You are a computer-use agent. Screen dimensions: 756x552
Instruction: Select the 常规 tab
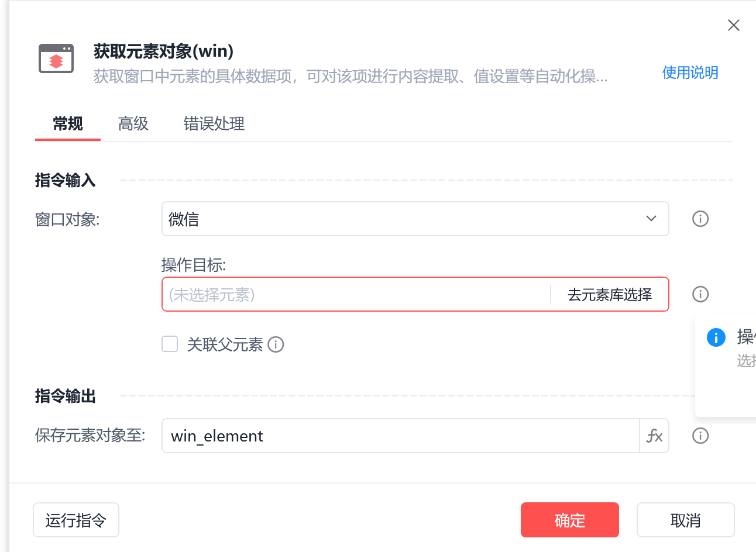[x=68, y=124]
